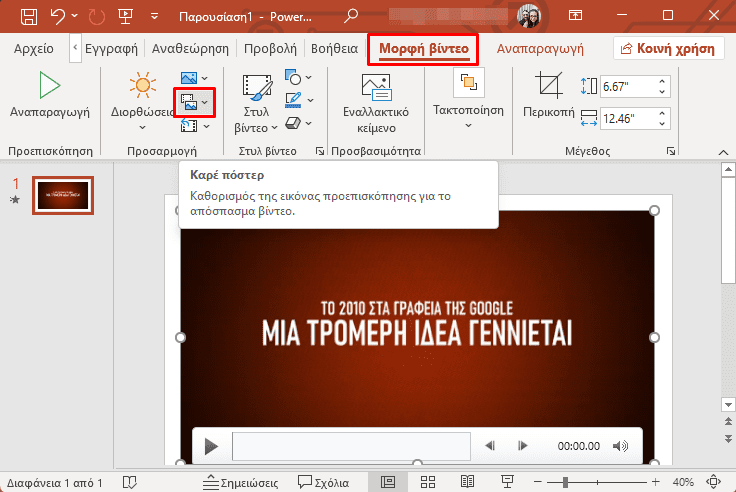736x492 pixels.
Task: Open Στυλ βίντεο group dialog launcher
Action: pos(320,151)
